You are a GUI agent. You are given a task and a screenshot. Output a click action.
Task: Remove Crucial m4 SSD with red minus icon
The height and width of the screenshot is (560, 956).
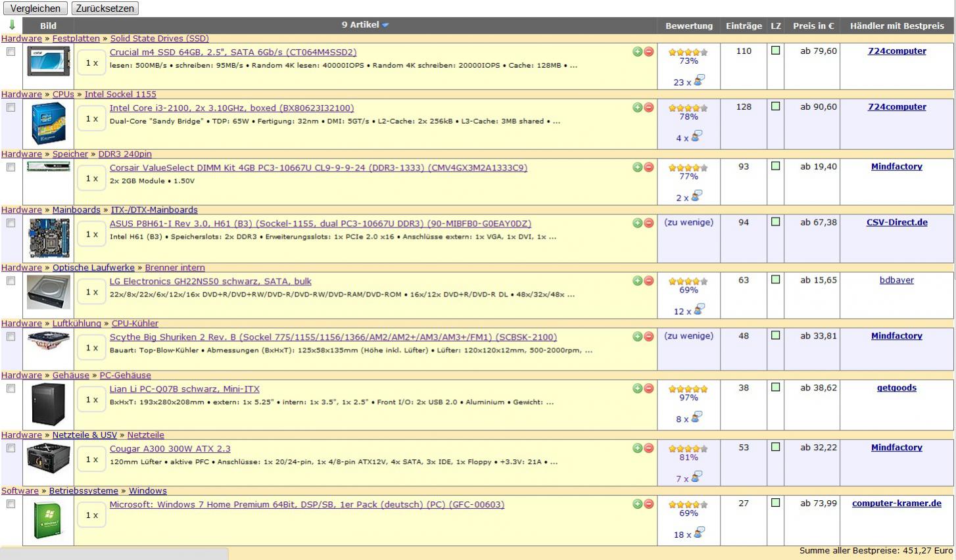click(648, 52)
